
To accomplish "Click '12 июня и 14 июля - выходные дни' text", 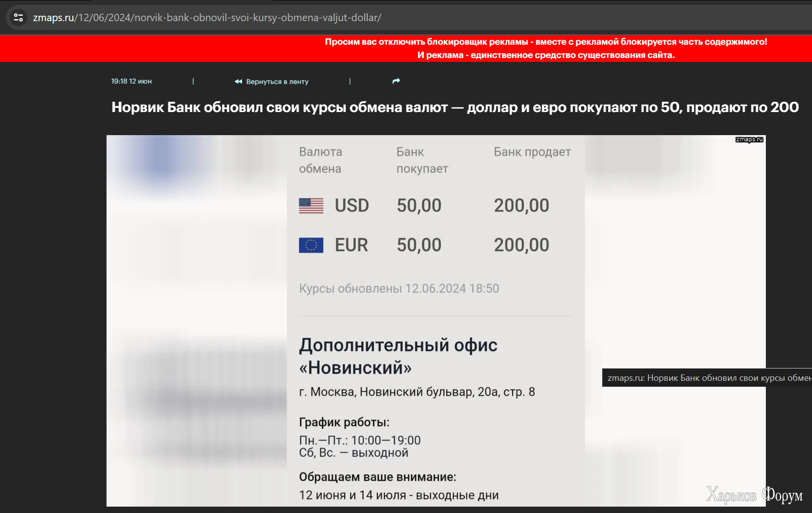I will click(399, 495).
